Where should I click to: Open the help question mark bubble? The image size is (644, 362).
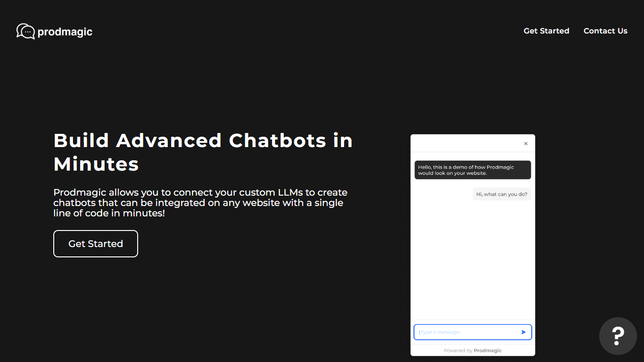(x=618, y=336)
